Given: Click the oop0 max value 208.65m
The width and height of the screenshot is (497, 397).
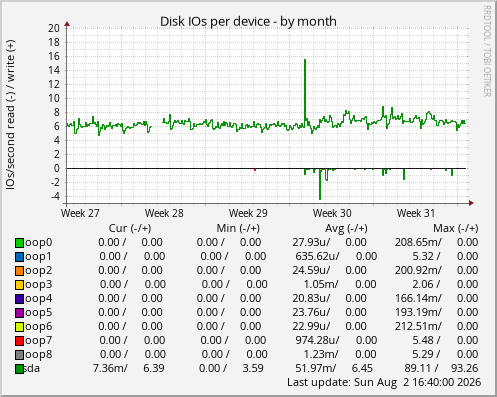Looking at the screenshot, I should [x=418, y=242].
